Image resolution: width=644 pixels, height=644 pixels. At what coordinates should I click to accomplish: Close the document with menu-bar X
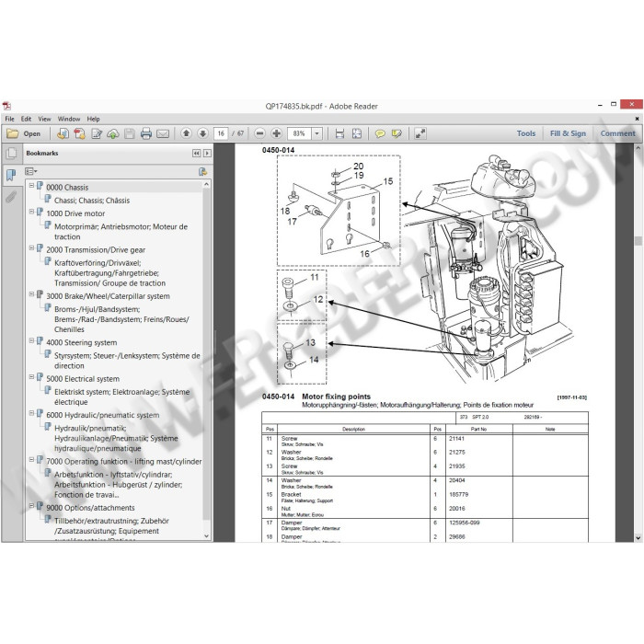tap(637, 119)
